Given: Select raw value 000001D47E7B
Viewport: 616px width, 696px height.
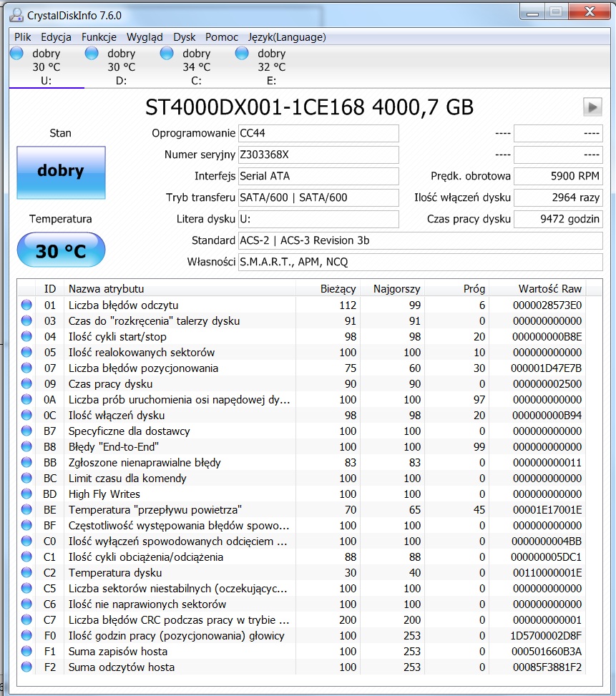Looking at the screenshot, I should click(x=547, y=368).
